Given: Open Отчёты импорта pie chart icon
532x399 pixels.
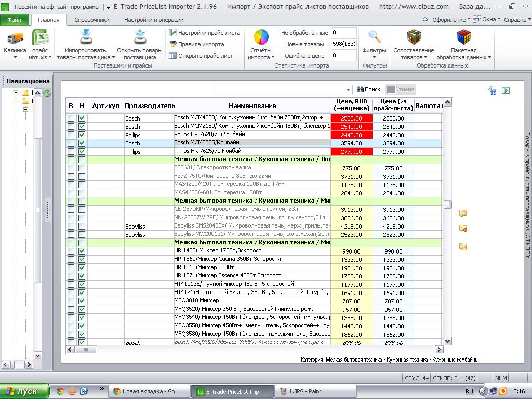Looking at the screenshot, I should 261,37.
